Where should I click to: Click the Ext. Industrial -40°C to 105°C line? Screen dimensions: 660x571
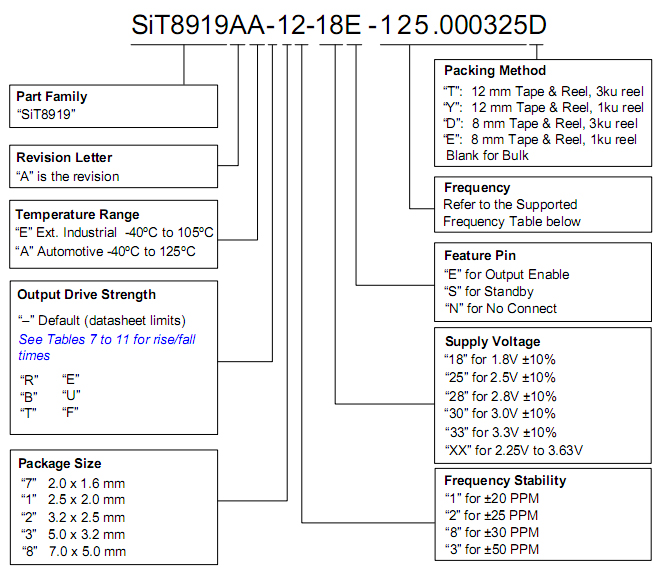(114, 232)
